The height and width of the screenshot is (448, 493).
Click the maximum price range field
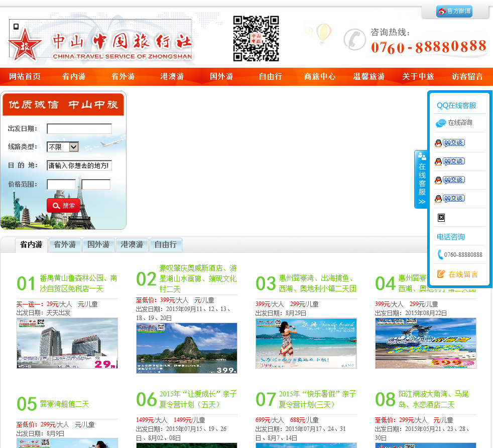(x=96, y=185)
